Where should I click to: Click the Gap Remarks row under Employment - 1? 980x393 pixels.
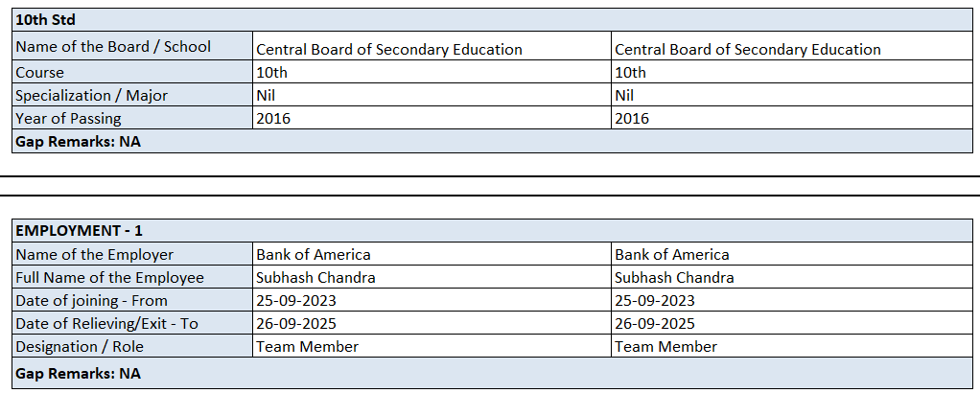coord(78,373)
